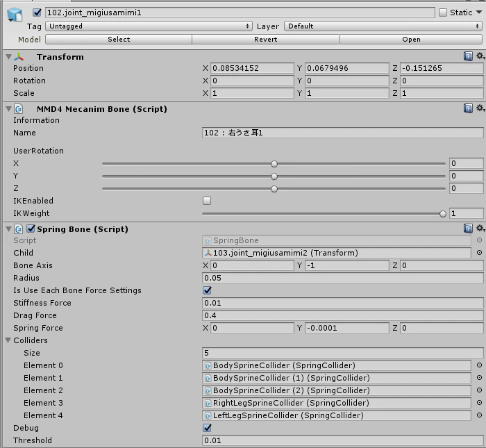
Task: Click the Child field 103.joint_migiusamimi2
Action: 337,253
